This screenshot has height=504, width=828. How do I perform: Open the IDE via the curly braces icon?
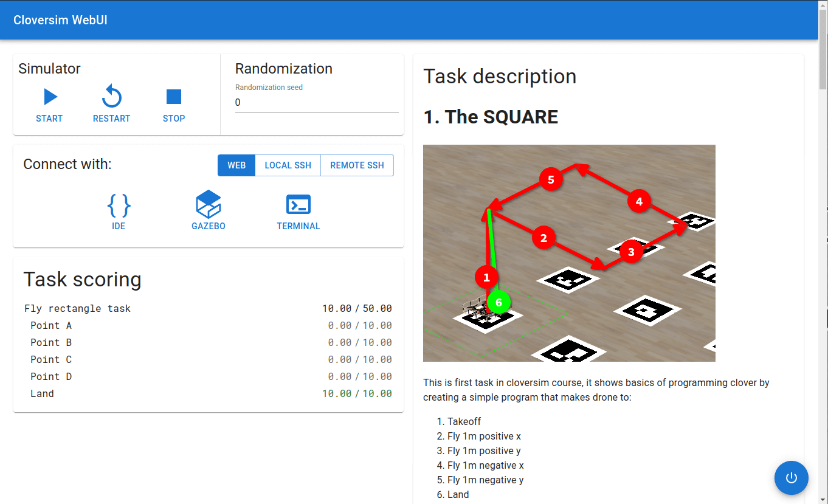point(119,204)
